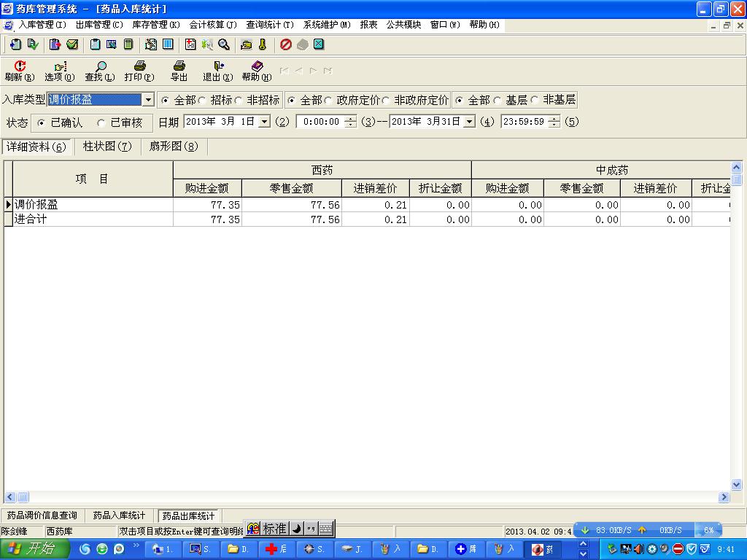Screen dimensions: 747x560
Task: Open the end date calendar dropdown
Action: [x=469, y=122]
